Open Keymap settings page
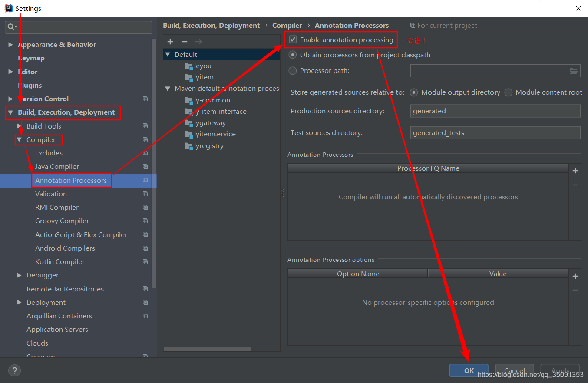The image size is (588, 383). [31, 58]
